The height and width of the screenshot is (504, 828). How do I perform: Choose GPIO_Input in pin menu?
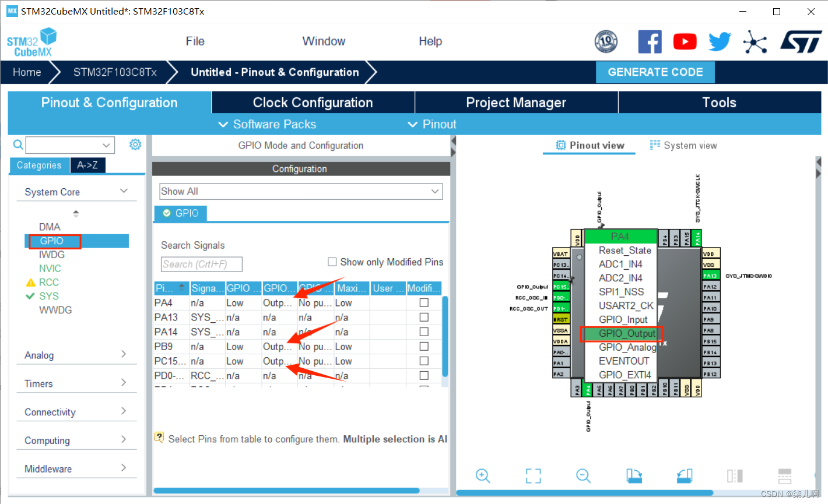pyautogui.click(x=623, y=319)
